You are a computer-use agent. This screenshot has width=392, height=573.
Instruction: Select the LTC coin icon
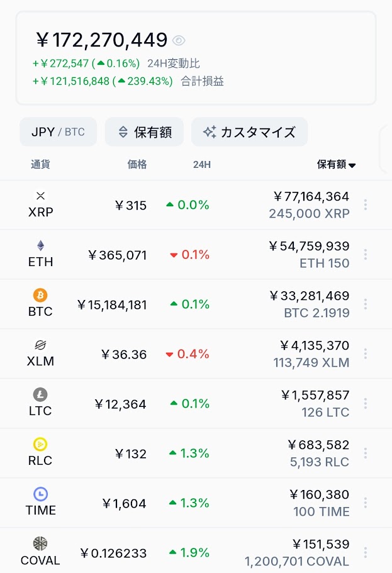coord(40,394)
